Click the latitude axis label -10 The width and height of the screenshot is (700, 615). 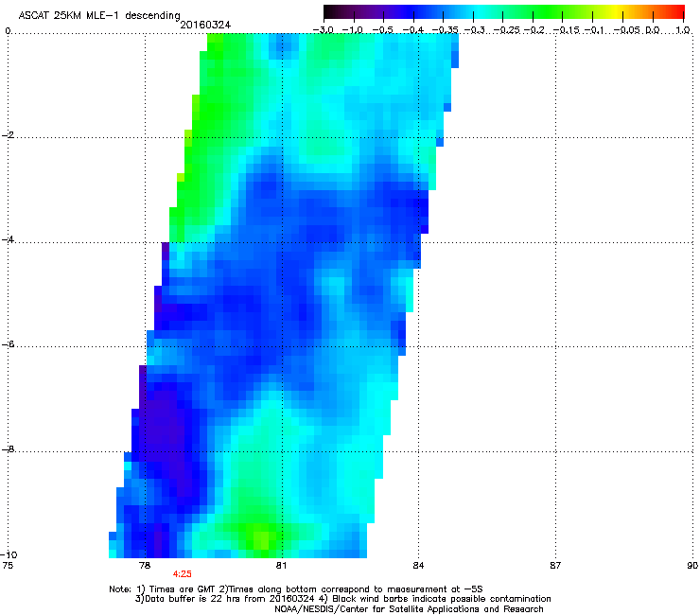tap(9, 554)
